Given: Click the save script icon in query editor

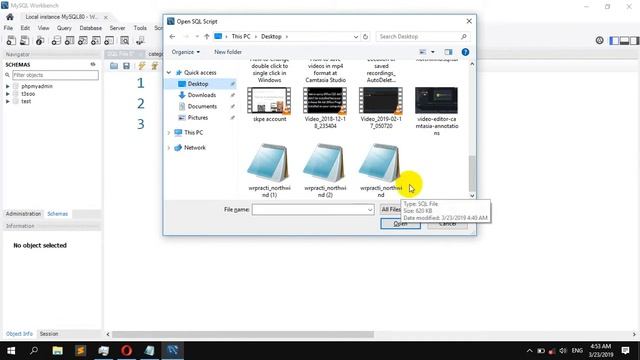Looking at the screenshot, I should (127, 66).
